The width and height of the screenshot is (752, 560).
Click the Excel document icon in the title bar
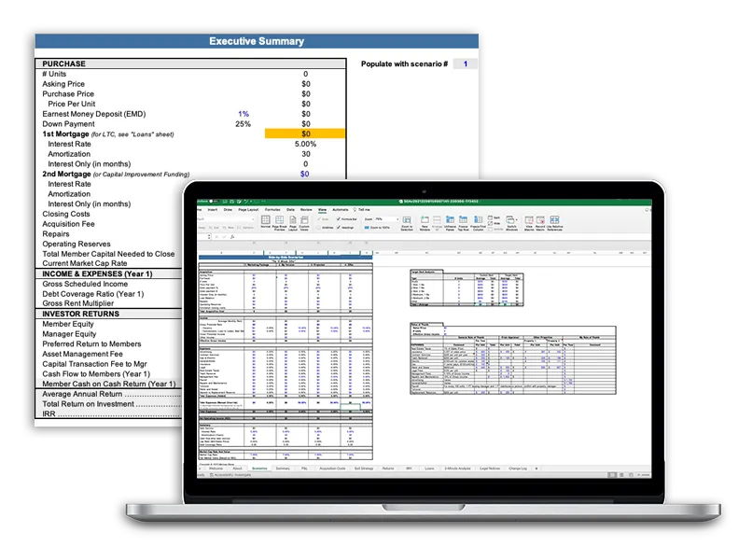[x=401, y=202]
